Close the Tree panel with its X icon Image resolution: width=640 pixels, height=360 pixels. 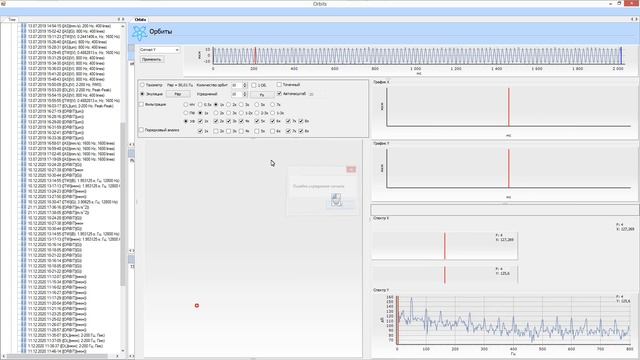pos(123,19)
